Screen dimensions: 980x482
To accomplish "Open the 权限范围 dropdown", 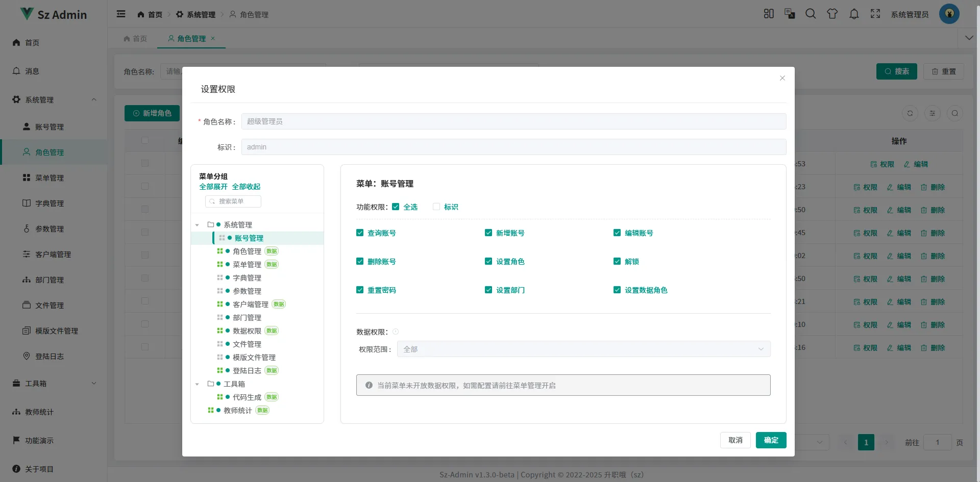I will pos(583,349).
